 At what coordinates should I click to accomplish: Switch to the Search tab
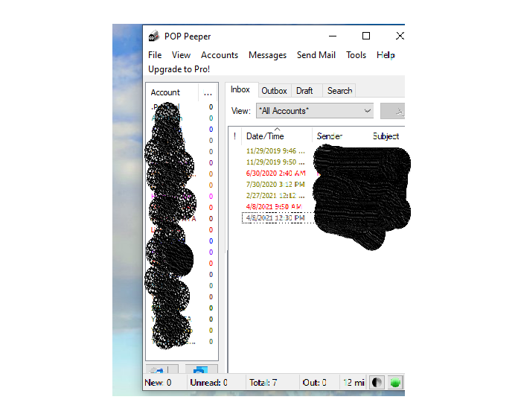tap(339, 91)
